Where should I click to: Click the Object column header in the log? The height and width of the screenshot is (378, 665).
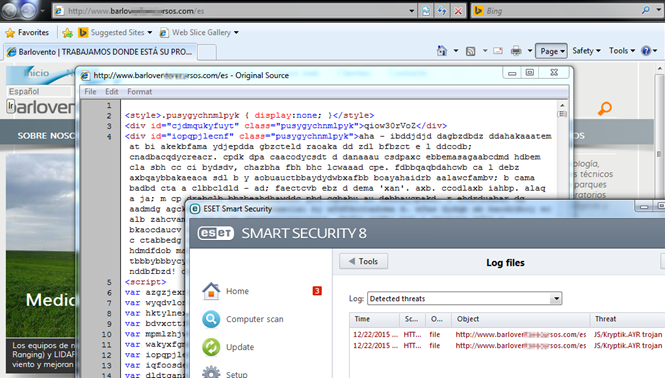[521, 319]
